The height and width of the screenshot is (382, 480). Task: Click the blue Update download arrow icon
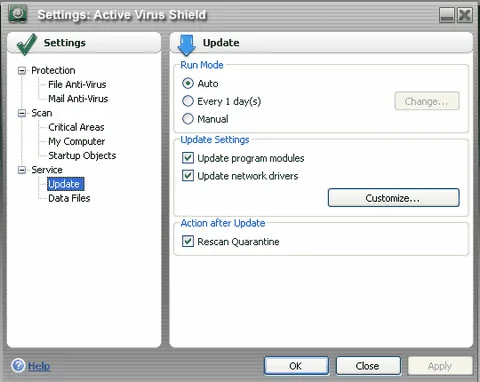[x=186, y=45]
